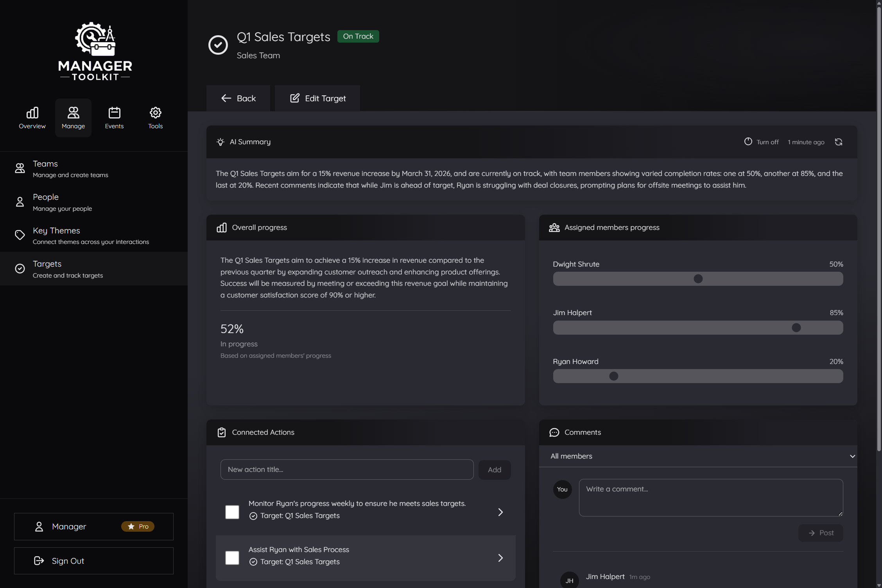Check the Assist Ryan with Sales Process checkbox

point(232,558)
